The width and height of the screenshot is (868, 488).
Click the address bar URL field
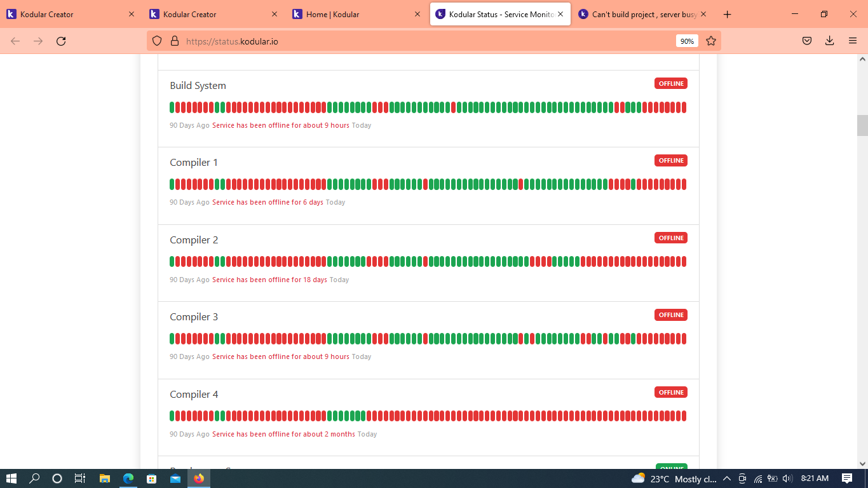(413, 41)
